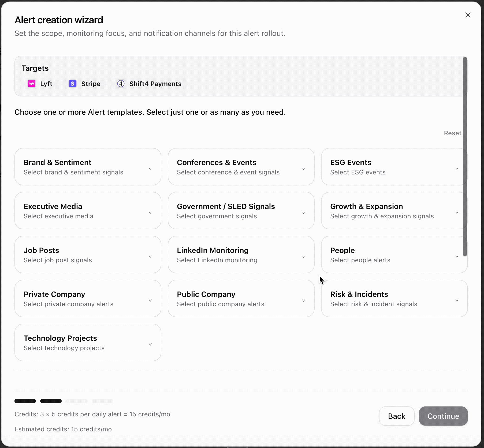Open Private Company alerts dropdown

pos(150,300)
